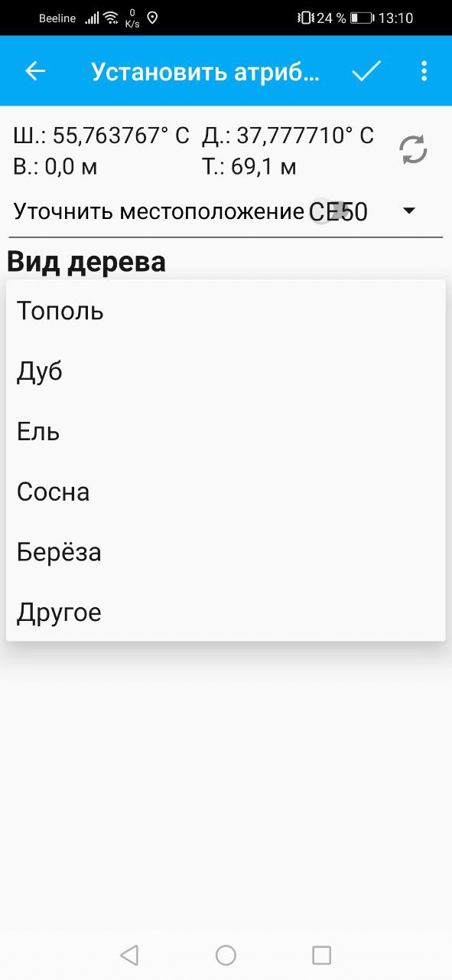Tap the back arrow to leave attribute editing

coord(34,70)
